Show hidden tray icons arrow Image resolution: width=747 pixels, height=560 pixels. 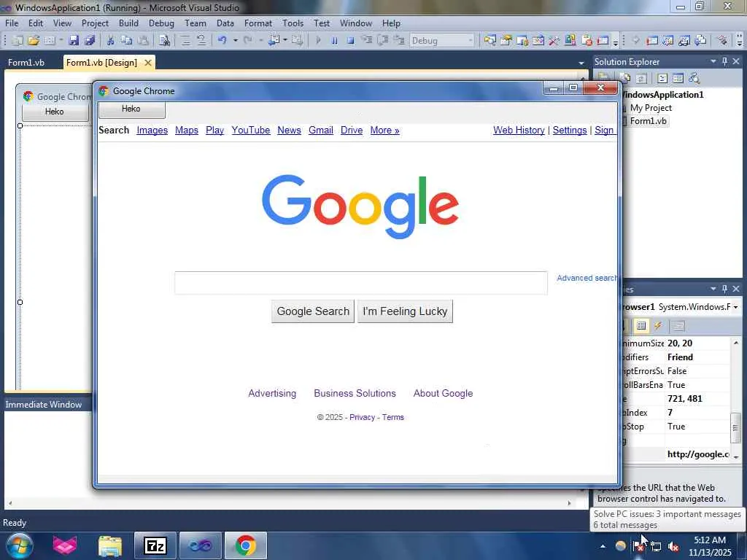pos(603,547)
